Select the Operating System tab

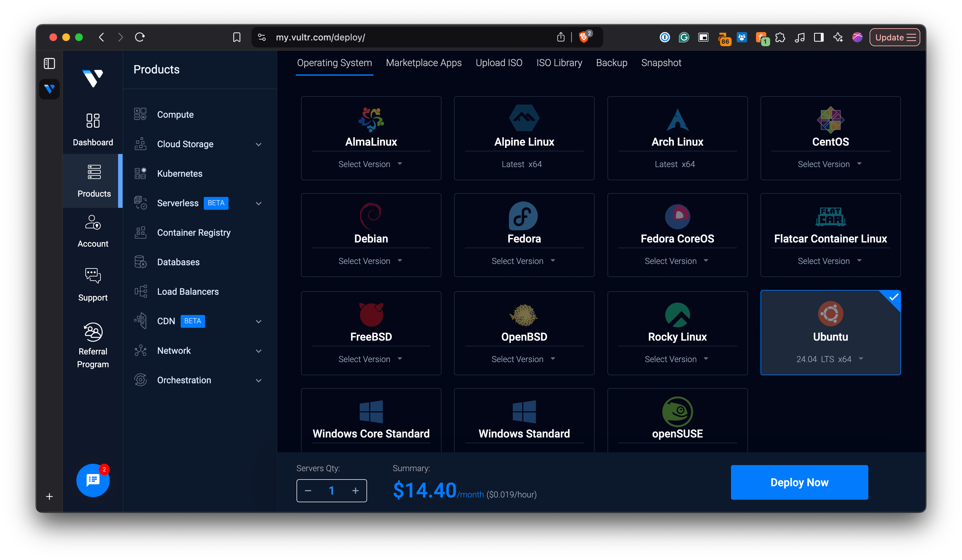(x=334, y=63)
